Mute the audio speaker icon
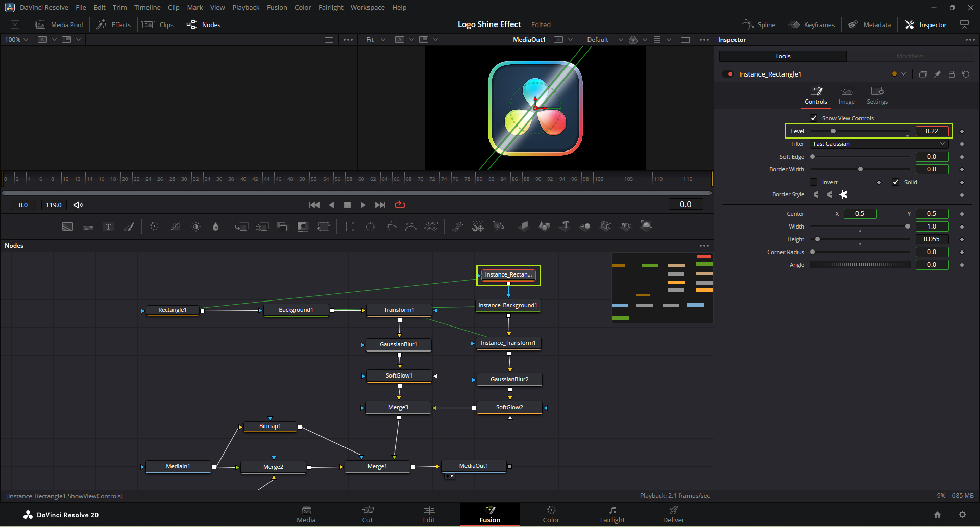This screenshot has width=980, height=527. click(78, 205)
